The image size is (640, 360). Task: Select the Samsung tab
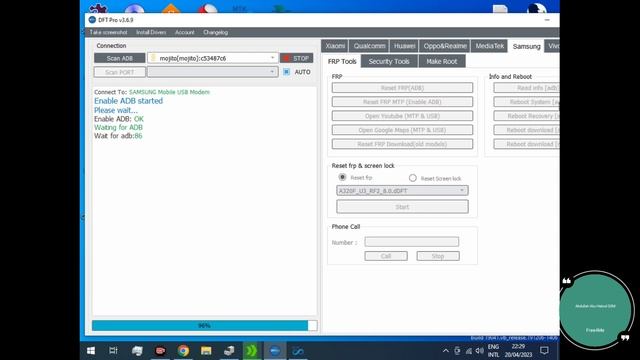[526, 47]
